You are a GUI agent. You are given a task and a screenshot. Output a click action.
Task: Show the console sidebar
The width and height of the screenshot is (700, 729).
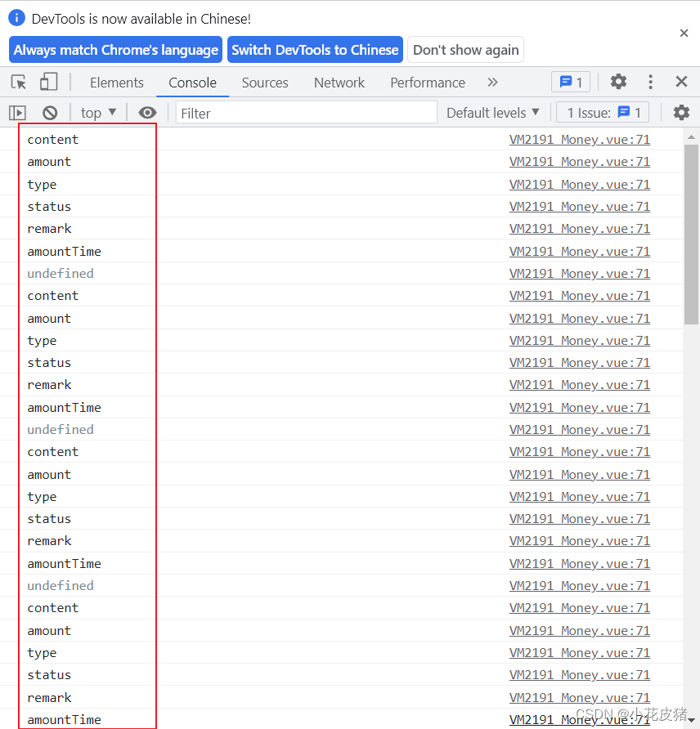(x=18, y=113)
